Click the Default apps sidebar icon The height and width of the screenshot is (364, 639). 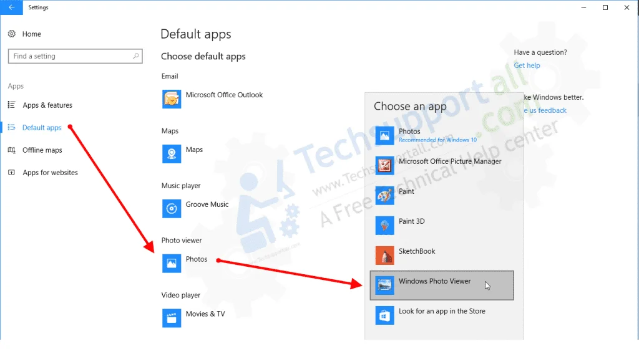(x=12, y=127)
